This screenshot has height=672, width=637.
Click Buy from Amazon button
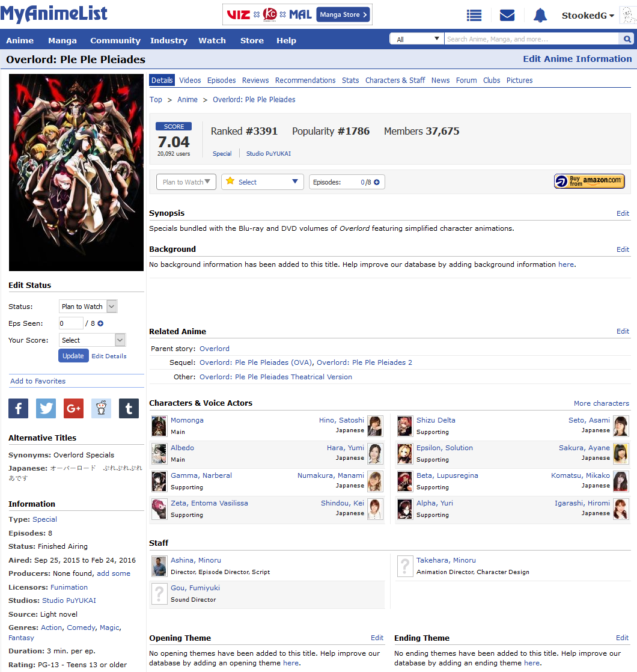click(x=589, y=182)
